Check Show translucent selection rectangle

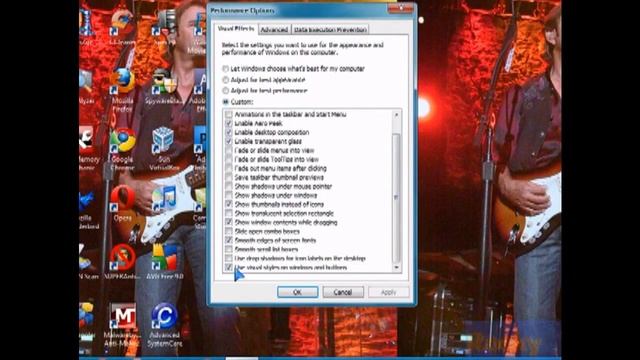[x=229, y=213]
